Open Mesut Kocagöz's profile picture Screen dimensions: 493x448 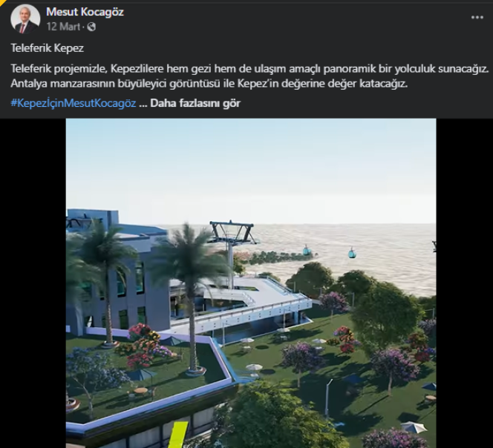click(x=25, y=19)
